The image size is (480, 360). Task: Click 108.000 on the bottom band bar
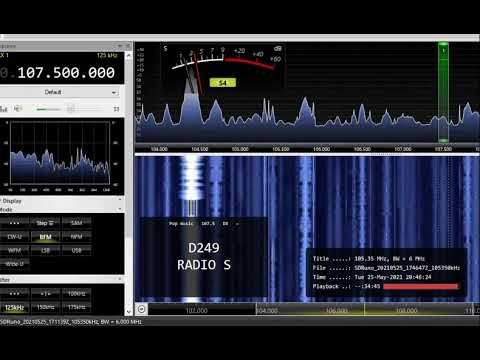coord(406,311)
